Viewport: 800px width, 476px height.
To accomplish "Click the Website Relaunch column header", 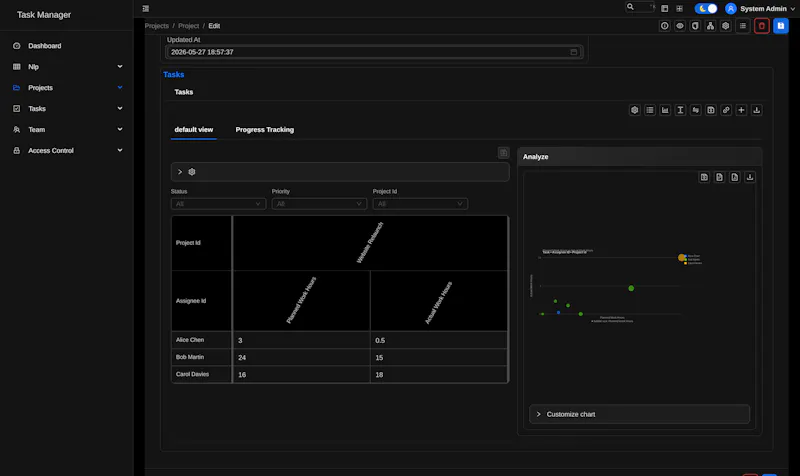I will coord(370,243).
